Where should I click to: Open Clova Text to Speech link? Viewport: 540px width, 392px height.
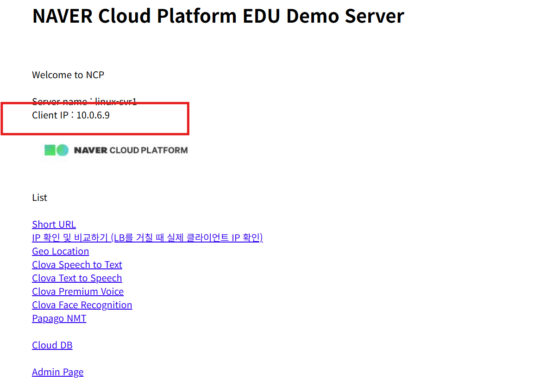point(77,278)
